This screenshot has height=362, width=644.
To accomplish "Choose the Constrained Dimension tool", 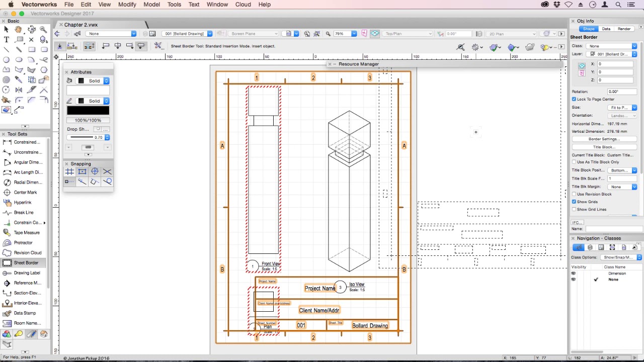I will point(24,142).
